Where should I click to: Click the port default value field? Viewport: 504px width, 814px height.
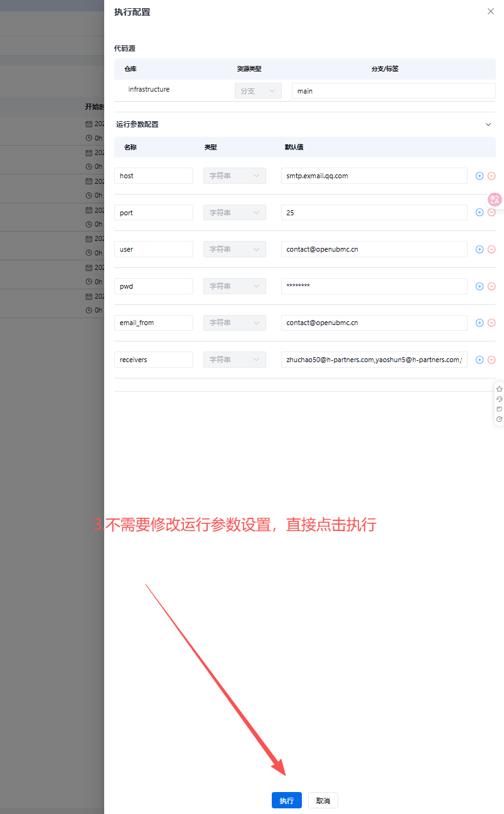[x=374, y=213]
